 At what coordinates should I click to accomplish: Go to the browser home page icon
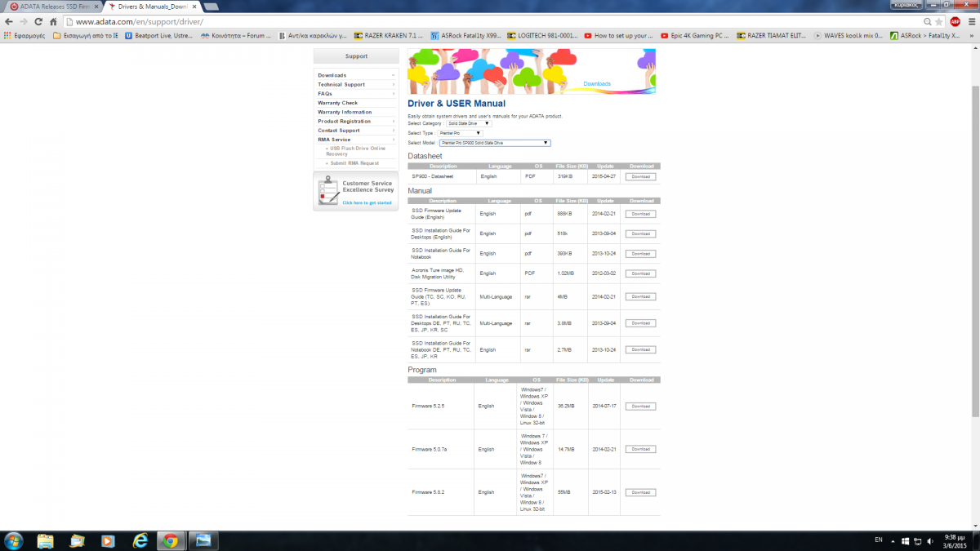coord(53,21)
